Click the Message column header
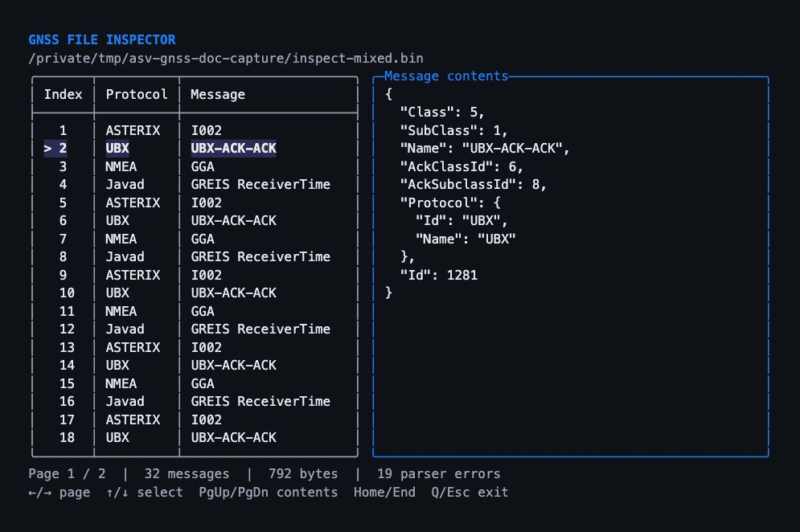 [218, 95]
